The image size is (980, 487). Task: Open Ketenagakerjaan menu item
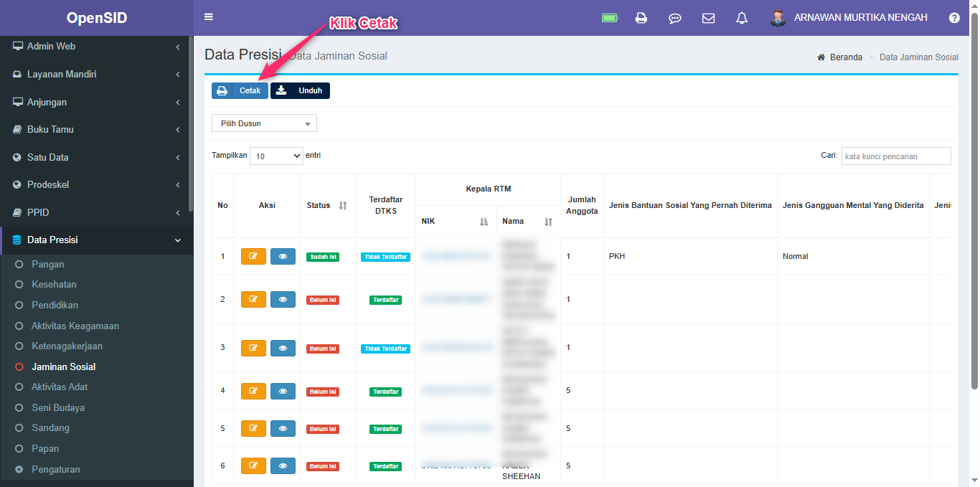tap(67, 346)
